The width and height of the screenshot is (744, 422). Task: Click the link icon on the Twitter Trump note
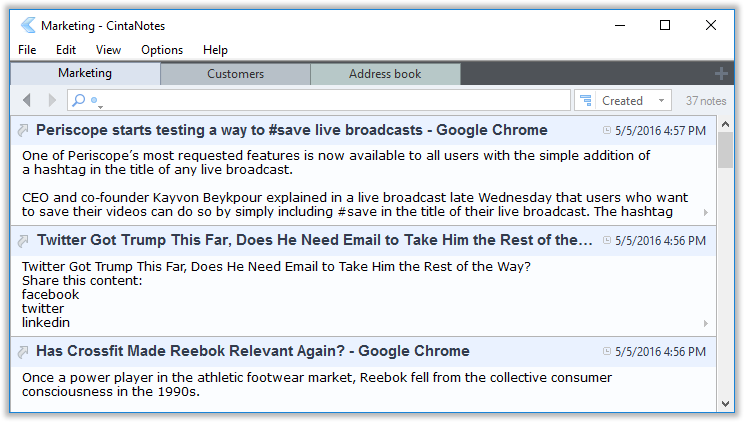[x=23, y=241]
